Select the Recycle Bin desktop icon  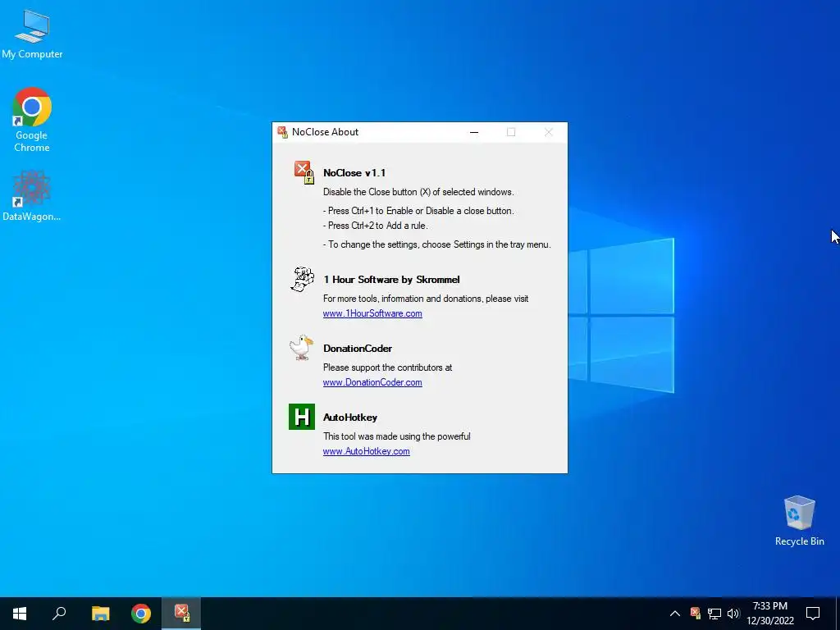click(799, 521)
